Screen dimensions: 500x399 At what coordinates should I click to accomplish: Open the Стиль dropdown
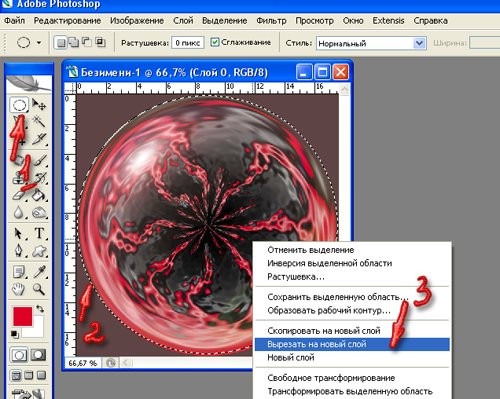click(x=371, y=43)
